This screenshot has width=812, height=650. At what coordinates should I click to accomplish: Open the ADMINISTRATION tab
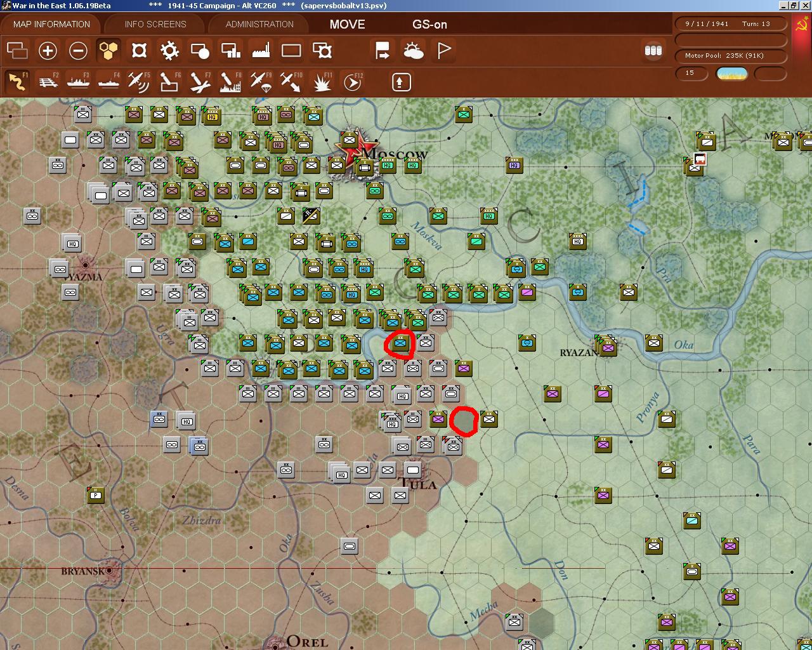[x=259, y=24]
